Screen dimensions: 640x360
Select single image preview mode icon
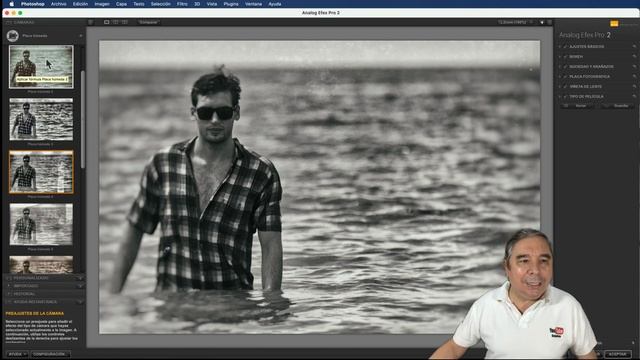click(107, 22)
